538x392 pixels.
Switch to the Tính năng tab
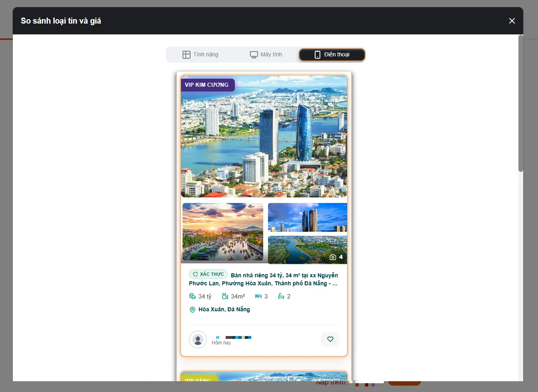[201, 55]
